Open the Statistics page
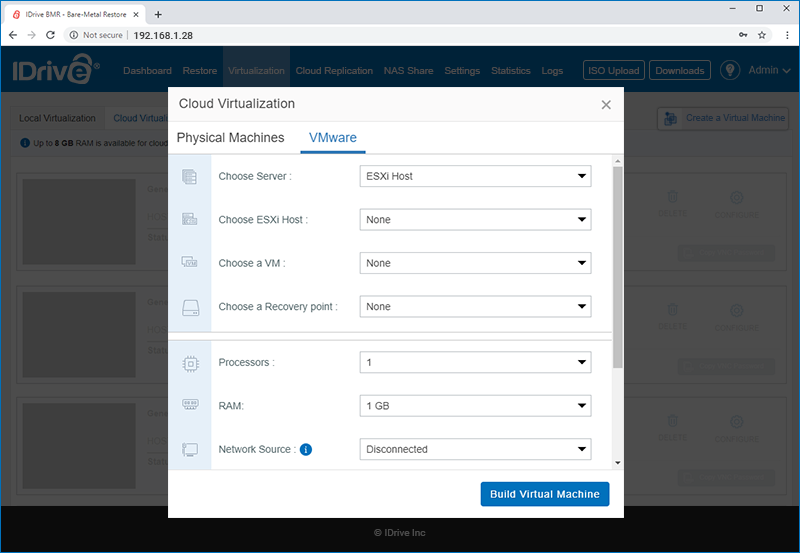Image resolution: width=800 pixels, height=553 pixels. tap(511, 70)
